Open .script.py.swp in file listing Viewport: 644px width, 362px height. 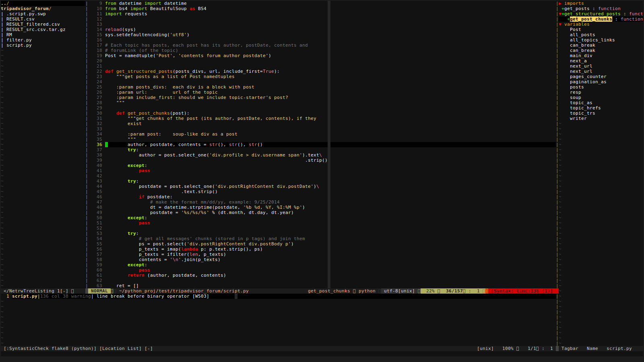tap(26, 14)
